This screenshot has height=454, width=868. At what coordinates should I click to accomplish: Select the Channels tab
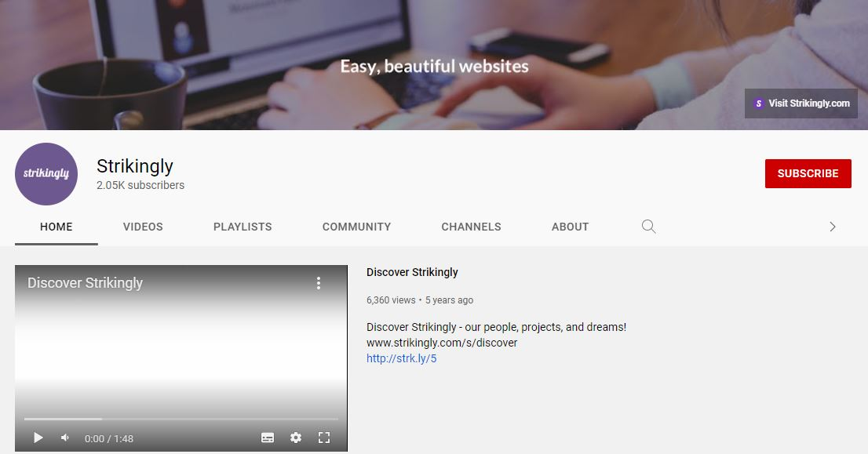point(471,227)
